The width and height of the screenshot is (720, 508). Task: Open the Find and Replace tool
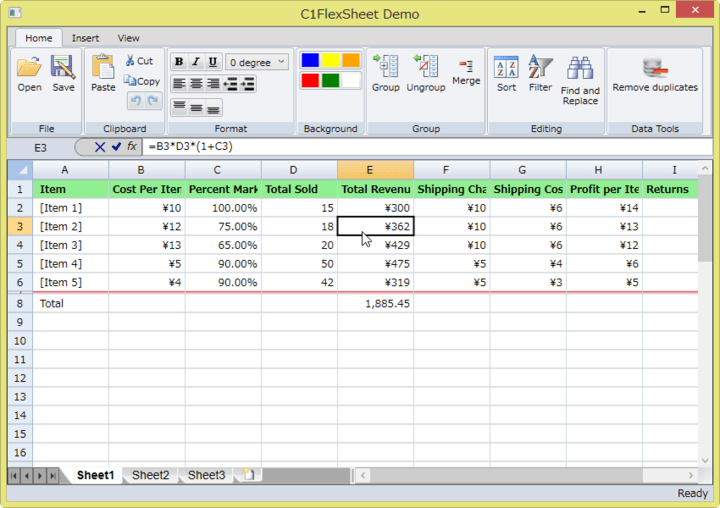pyautogui.click(x=580, y=70)
